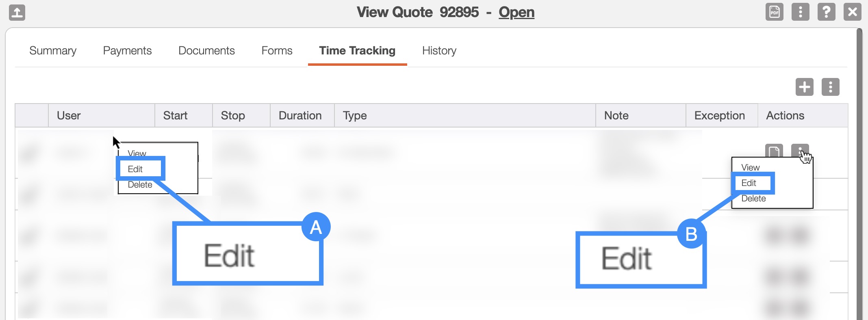Click the document icon in first row's Actions
The width and height of the screenshot is (868, 320).
[774, 151]
